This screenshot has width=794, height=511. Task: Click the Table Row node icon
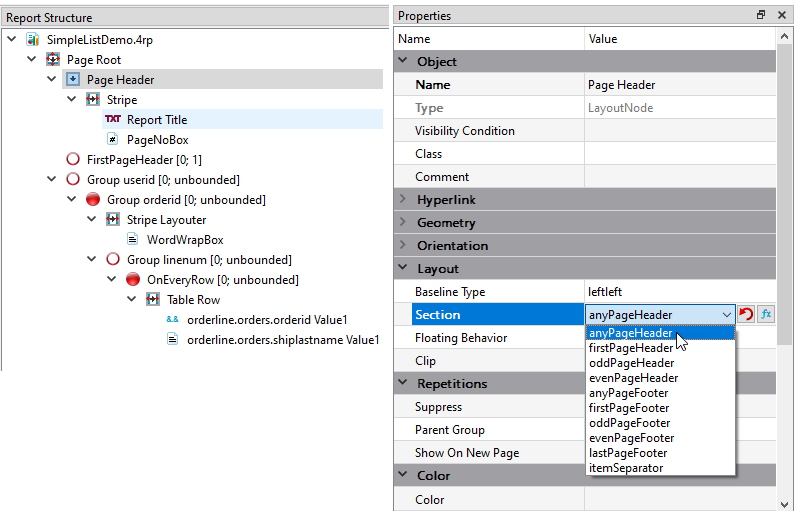[x=152, y=299]
